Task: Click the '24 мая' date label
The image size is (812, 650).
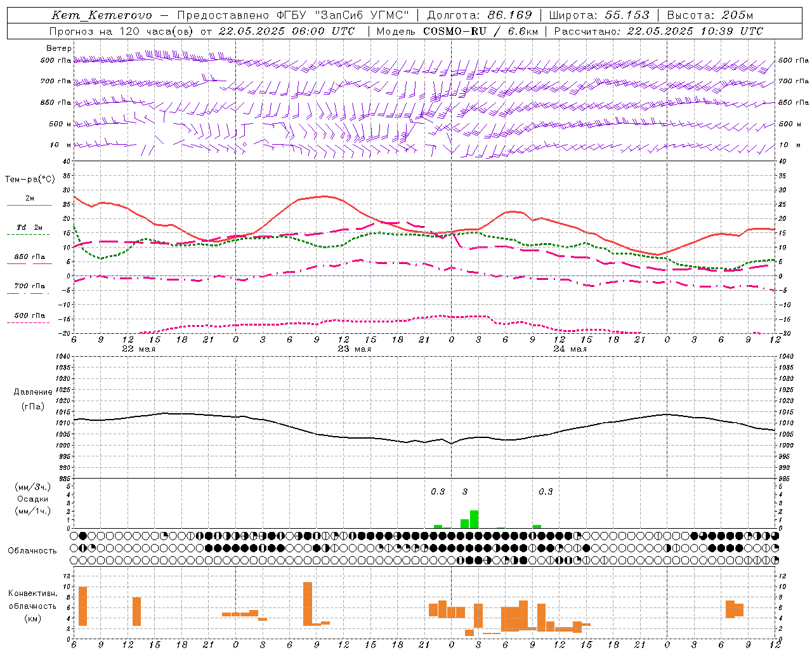Action: tap(570, 349)
